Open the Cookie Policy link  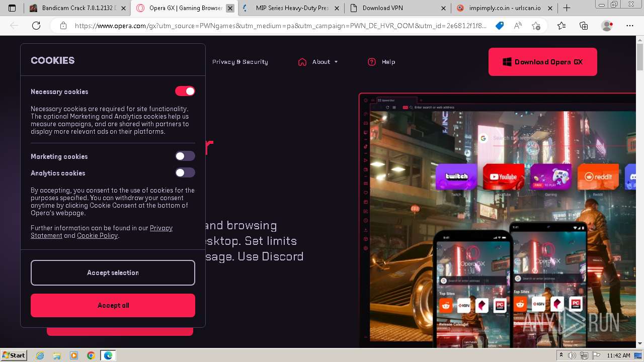97,236
